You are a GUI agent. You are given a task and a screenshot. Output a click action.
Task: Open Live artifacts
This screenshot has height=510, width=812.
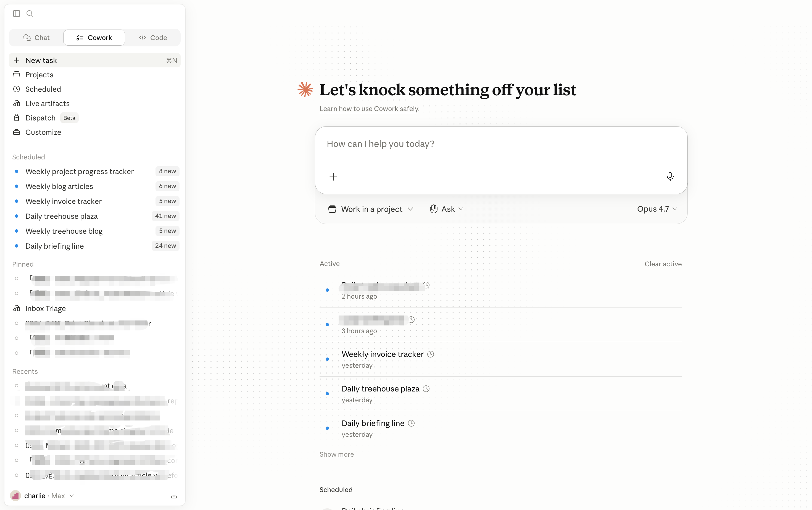coord(95,104)
